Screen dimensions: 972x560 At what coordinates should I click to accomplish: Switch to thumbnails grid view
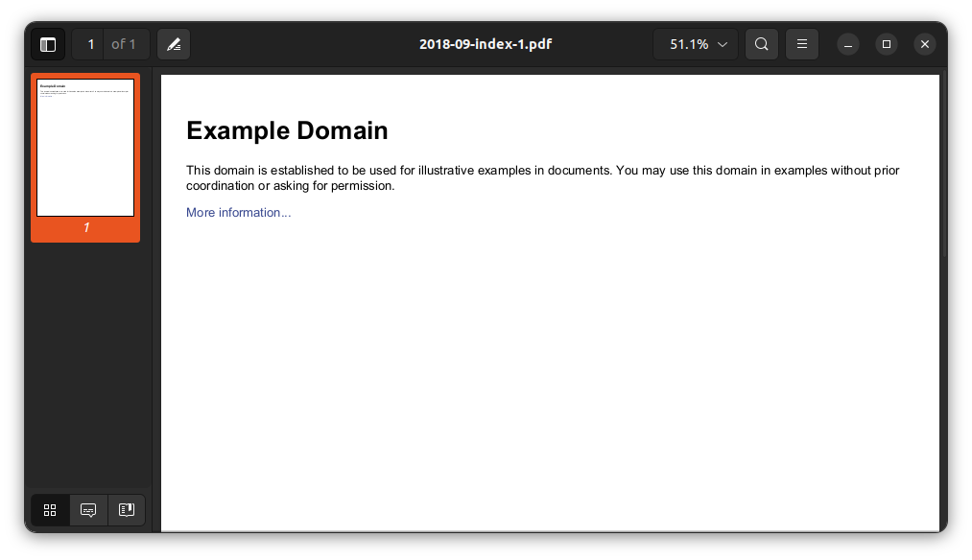click(x=50, y=510)
